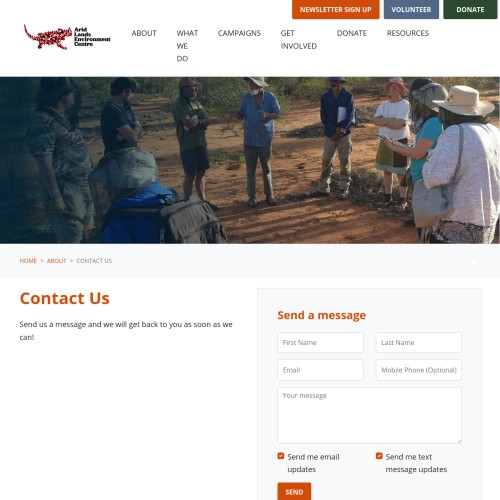
Task: Click the blue Volunteer button
Action: click(x=411, y=9)
